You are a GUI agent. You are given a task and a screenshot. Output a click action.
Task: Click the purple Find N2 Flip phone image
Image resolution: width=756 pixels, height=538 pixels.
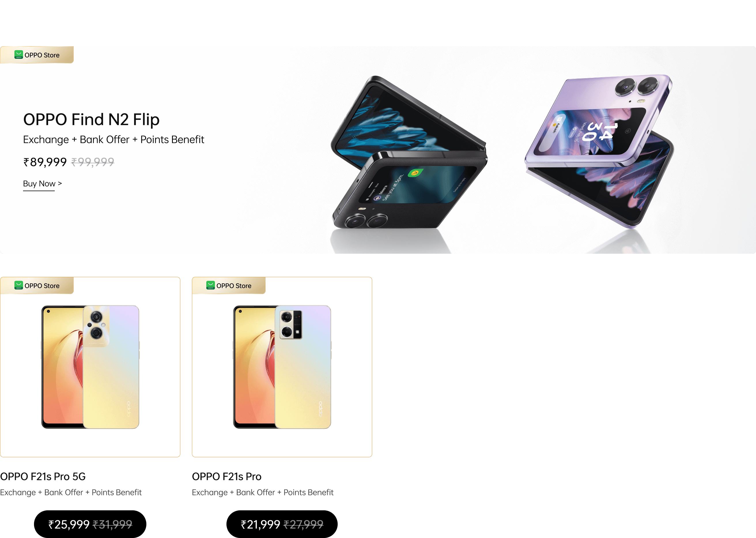[599, 151]
